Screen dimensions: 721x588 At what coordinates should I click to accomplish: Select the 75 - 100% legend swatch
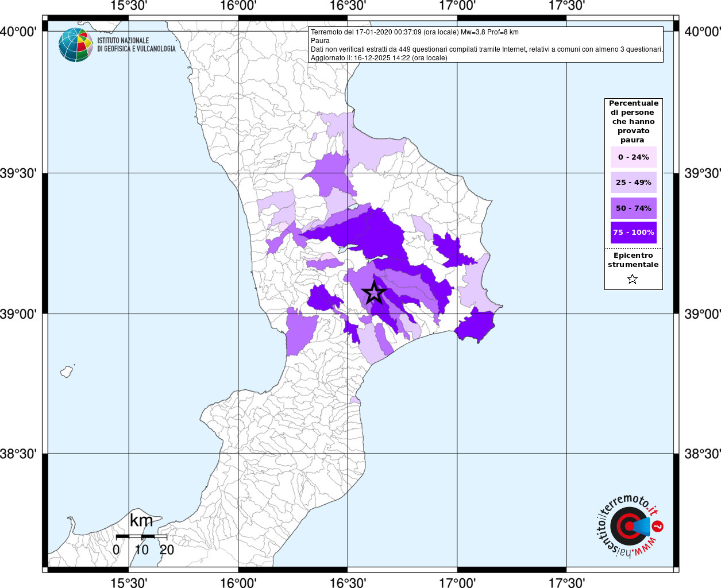pyautogui.click(x=633, y=233)
